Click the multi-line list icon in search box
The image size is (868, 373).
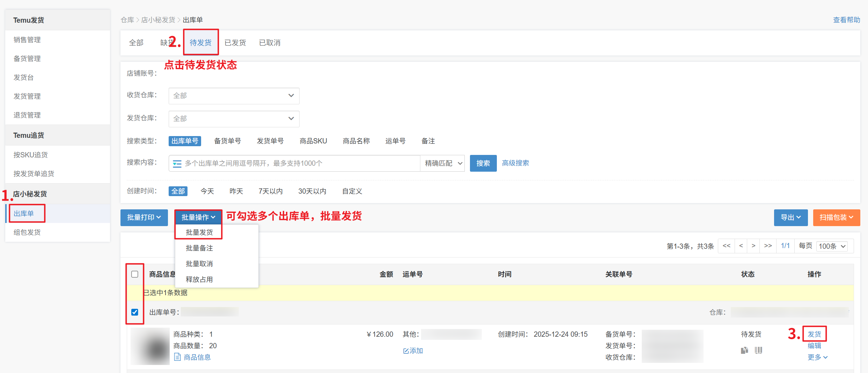point(177,164)
